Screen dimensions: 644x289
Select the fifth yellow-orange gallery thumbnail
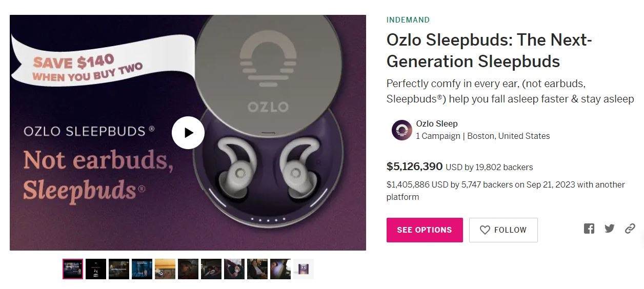[165, 269]
